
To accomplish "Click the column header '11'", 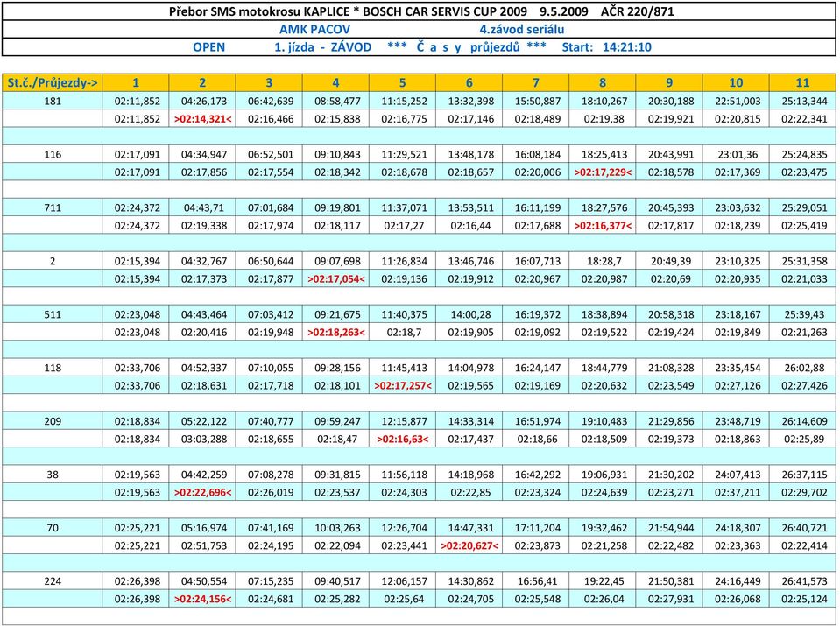I will pos(802,82).
